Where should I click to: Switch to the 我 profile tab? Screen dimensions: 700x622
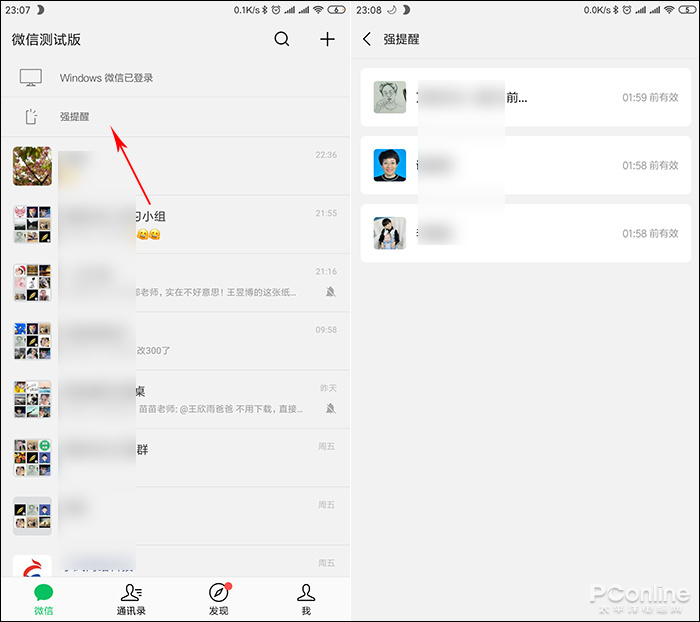tap(306, 600)
